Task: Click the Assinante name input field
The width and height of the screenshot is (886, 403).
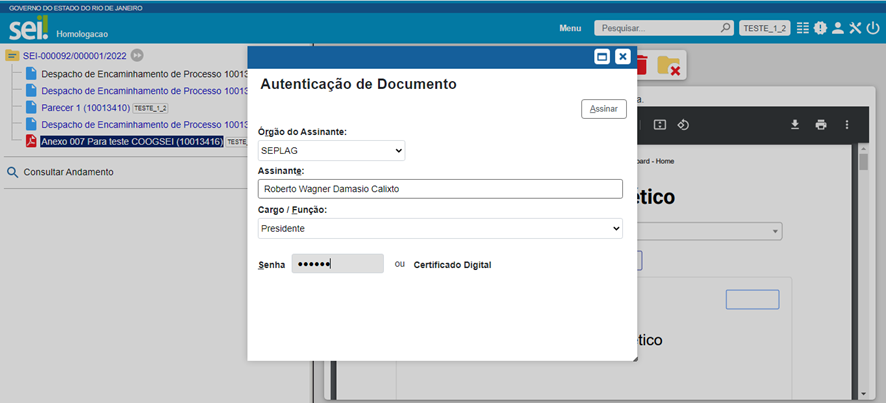Action: tap(440, 189)
